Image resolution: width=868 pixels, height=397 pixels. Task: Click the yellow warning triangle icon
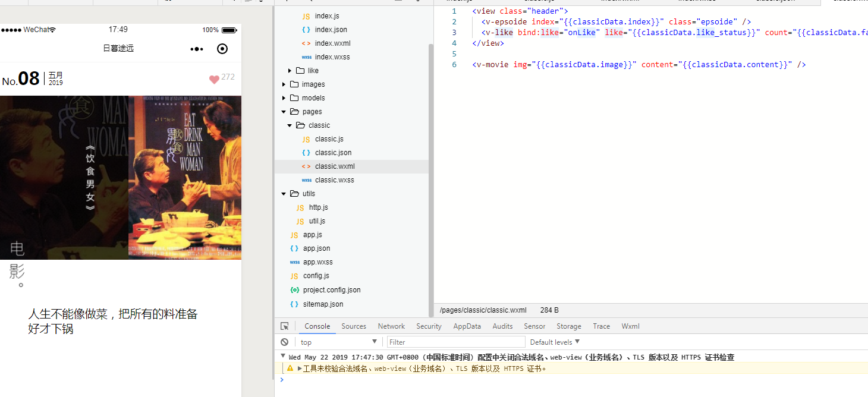coord(290,368)
